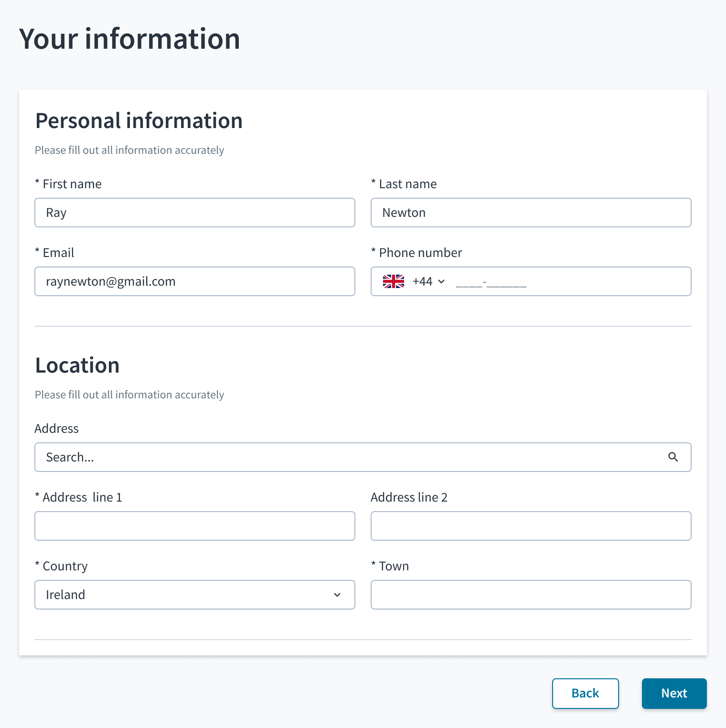Viewport: 726px width, 728px height.
Task: Click the Next button
Action: [674, 693]
